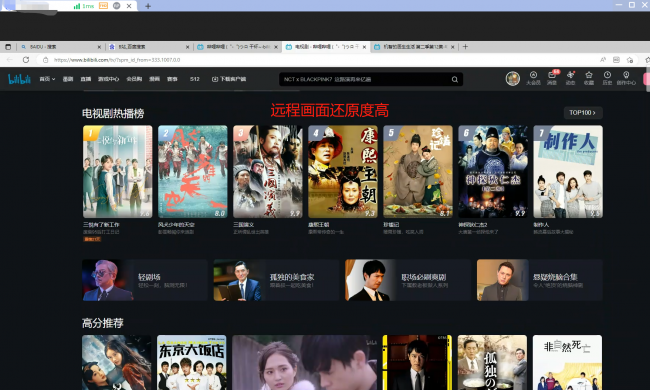650x390 pixels.
Task: Open the 职场必刷爽剧 collection card
Action: point(407,280)
